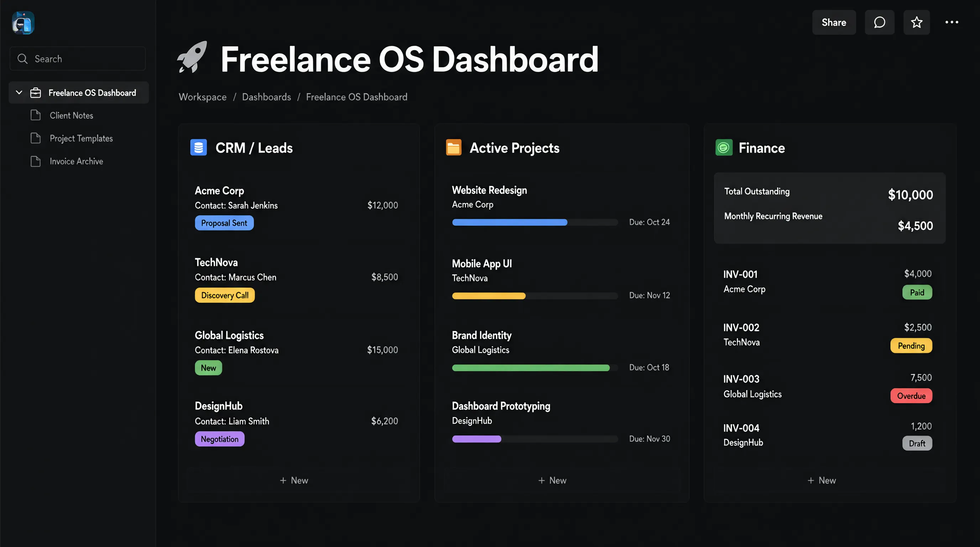Collapse the Freelance OS Dashboard tree chevron
The width and height of the screenshot is (980, 547).
click(19, 93)
